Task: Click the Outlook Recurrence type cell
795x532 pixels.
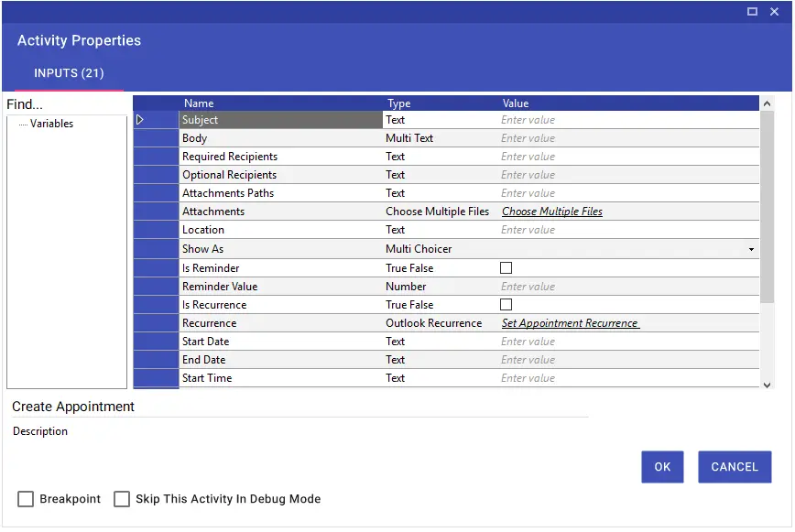Action: click(441, 323)
